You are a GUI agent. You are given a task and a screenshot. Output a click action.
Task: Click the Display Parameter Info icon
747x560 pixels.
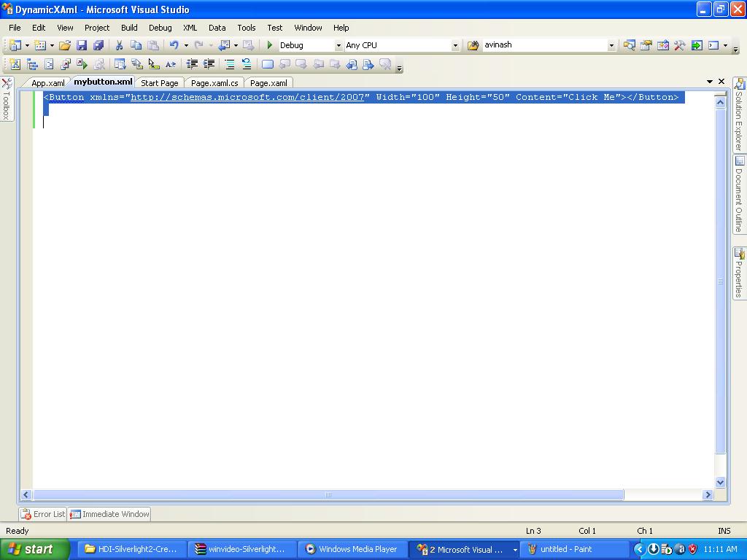136,64
